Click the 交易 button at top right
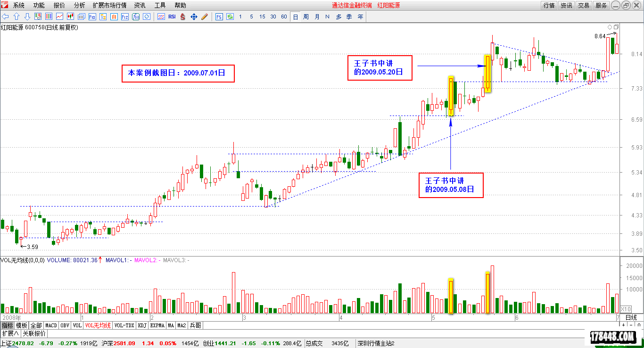 pyautogui.click(x=584, y=5)
